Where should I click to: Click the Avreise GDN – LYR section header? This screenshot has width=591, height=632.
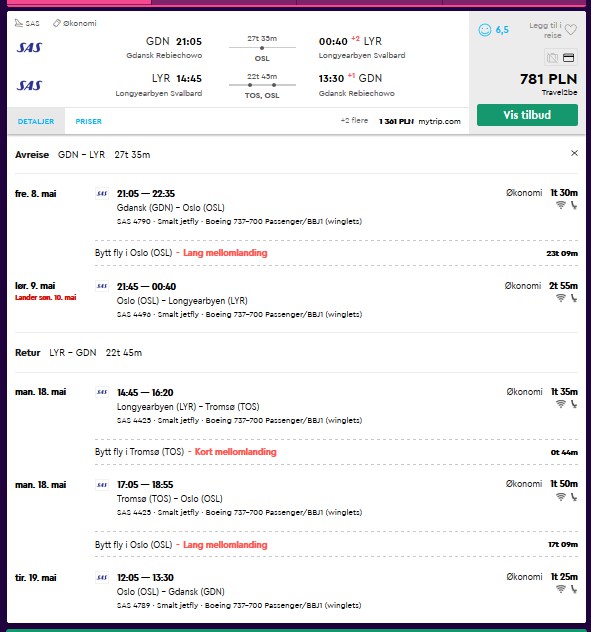pos(83,155)
